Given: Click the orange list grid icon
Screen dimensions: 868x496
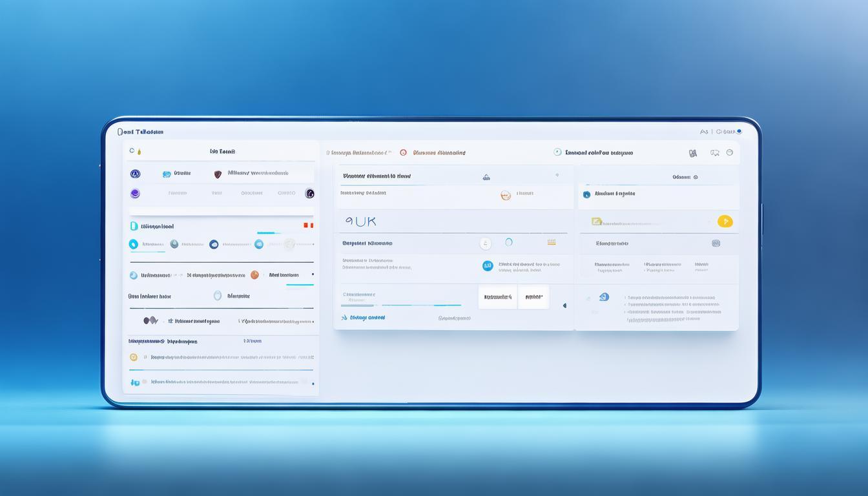Looking at the screenshot, I should point(552,242).
